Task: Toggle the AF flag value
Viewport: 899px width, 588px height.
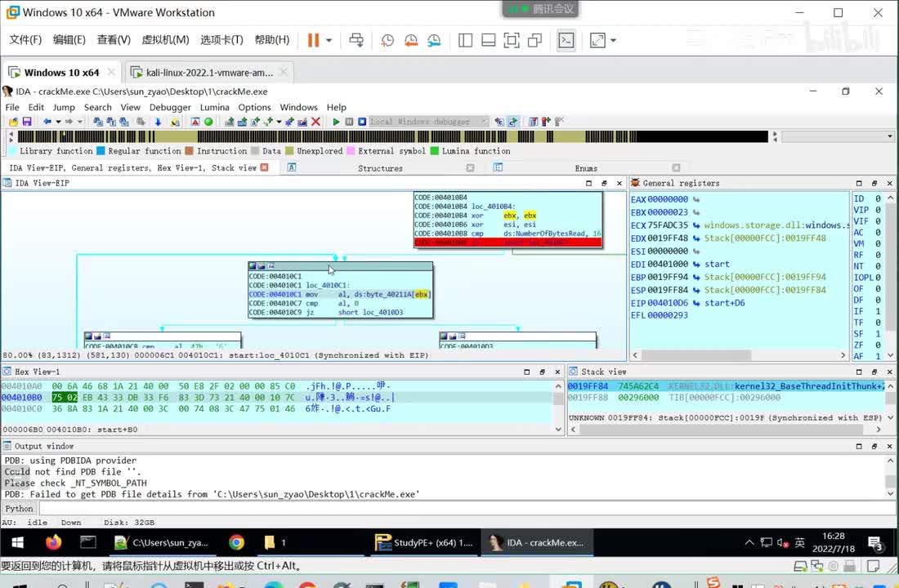Action: (878, 356)
